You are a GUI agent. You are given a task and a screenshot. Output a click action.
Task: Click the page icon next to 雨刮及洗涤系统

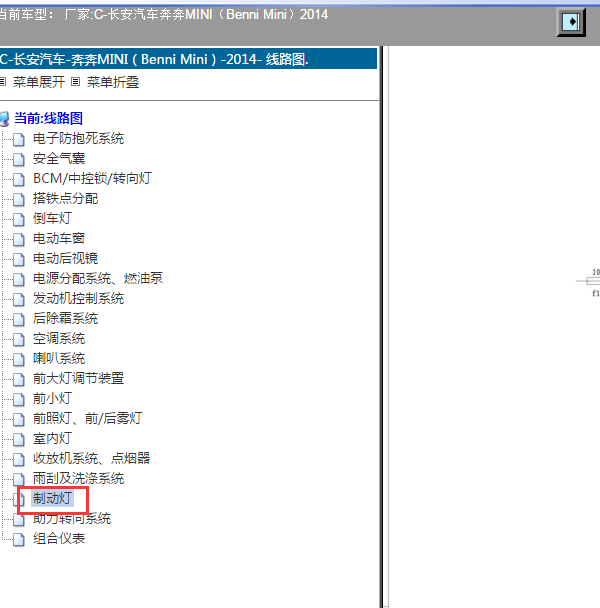tap(18, 479)
